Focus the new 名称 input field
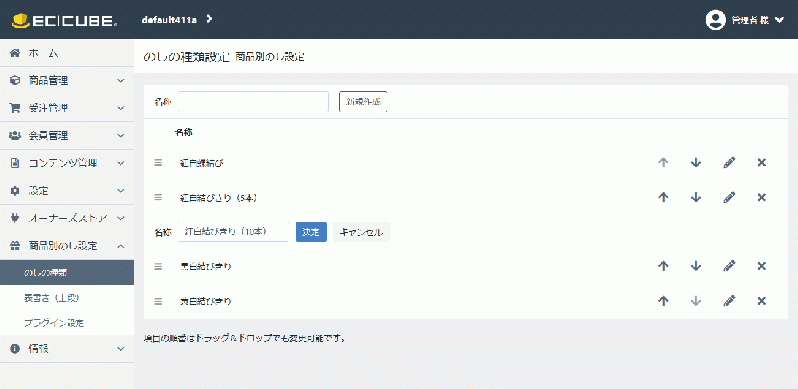798x389 pixels. [253, 102]
